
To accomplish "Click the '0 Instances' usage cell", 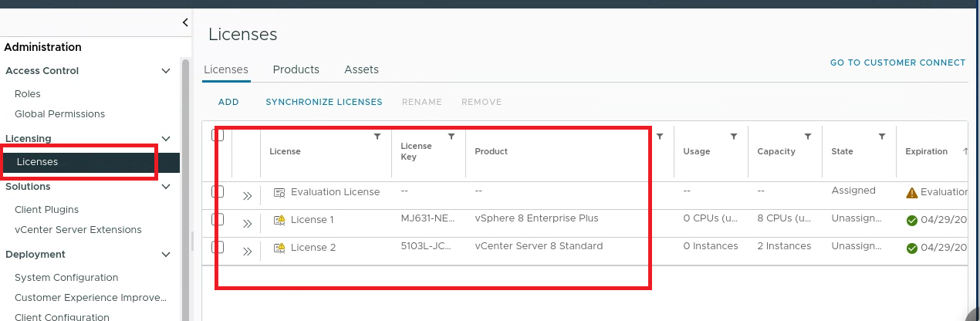I will (x=711, y=246).
